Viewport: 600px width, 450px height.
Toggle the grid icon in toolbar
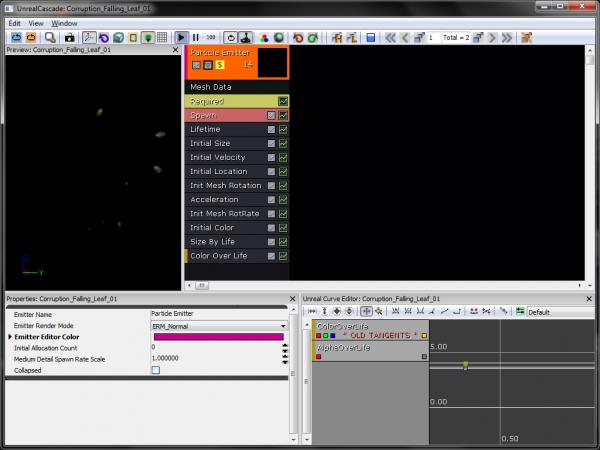click(x=162, y=37)
